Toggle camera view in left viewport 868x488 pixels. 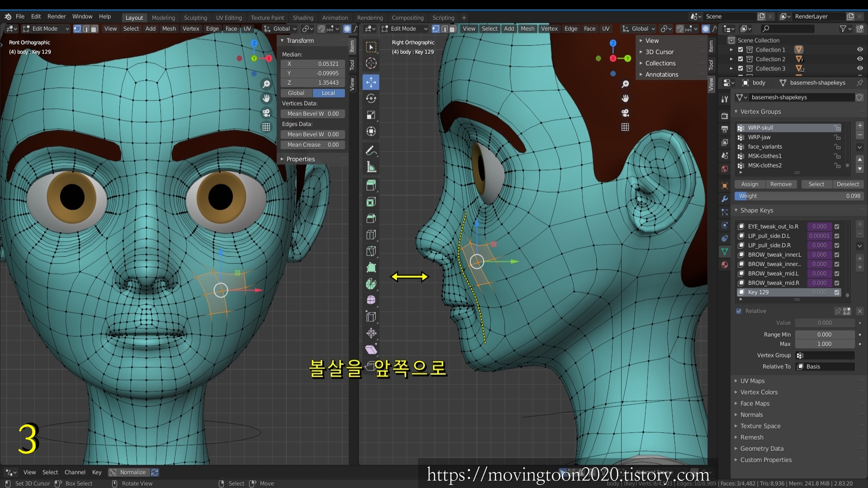(266, 113)
